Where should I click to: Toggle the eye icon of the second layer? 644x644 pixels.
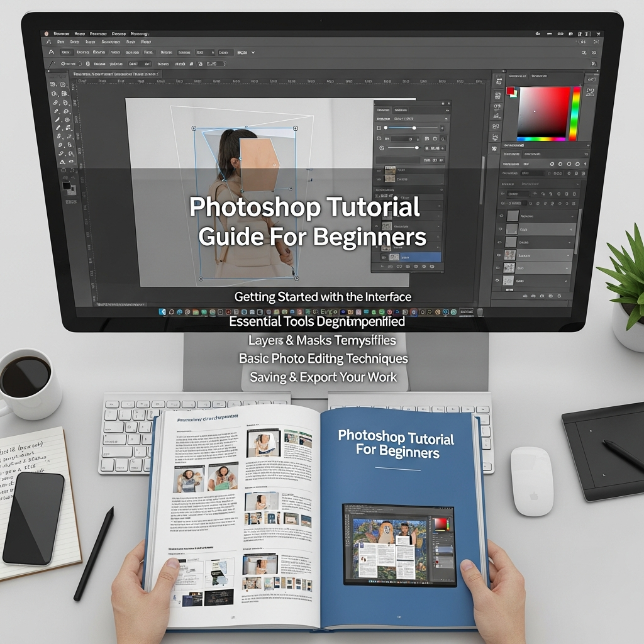(500, 229)
